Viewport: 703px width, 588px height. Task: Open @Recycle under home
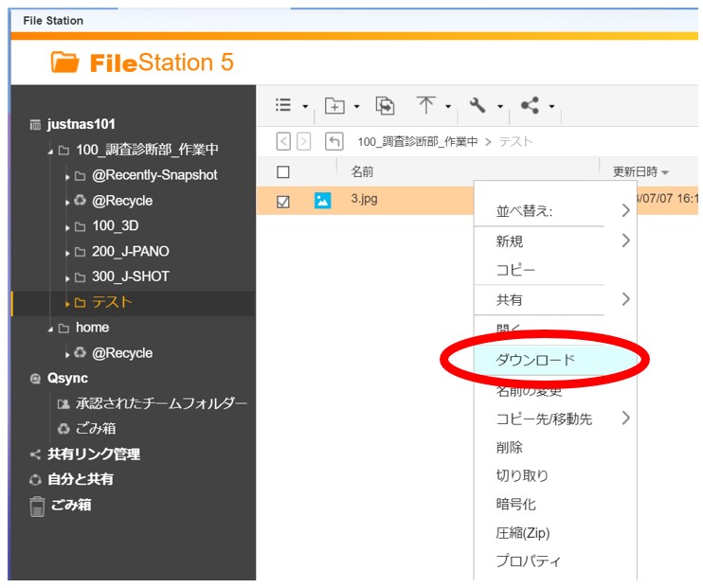(x=122, y=353)
